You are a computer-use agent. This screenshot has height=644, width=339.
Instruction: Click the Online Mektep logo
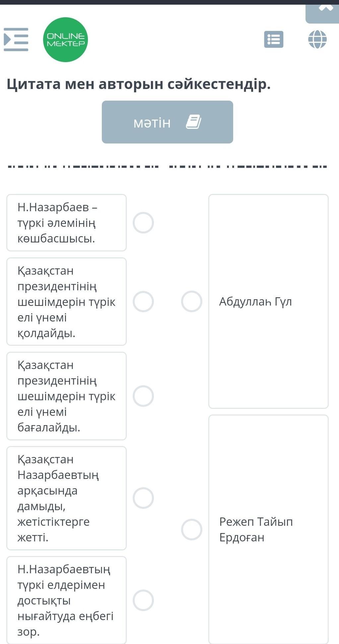(65, 40)
